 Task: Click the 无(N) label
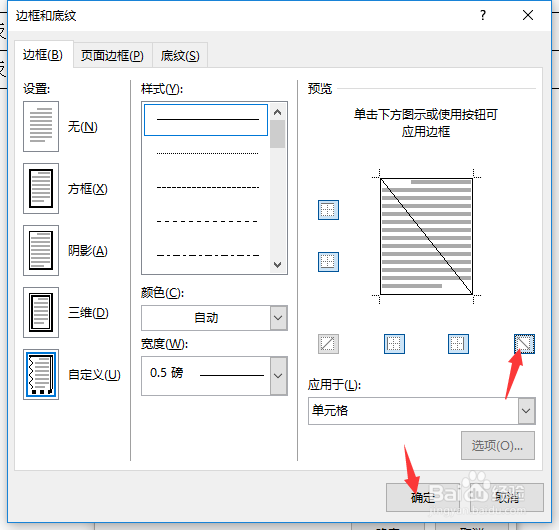pyautogui.click(x=83, y=127)
